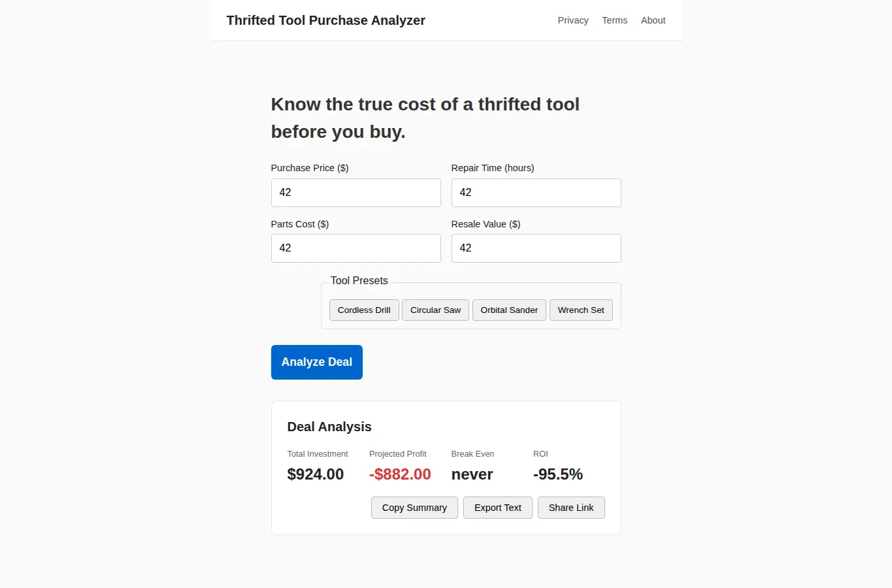
Task: Open the Privacy link
Action: 573,20
